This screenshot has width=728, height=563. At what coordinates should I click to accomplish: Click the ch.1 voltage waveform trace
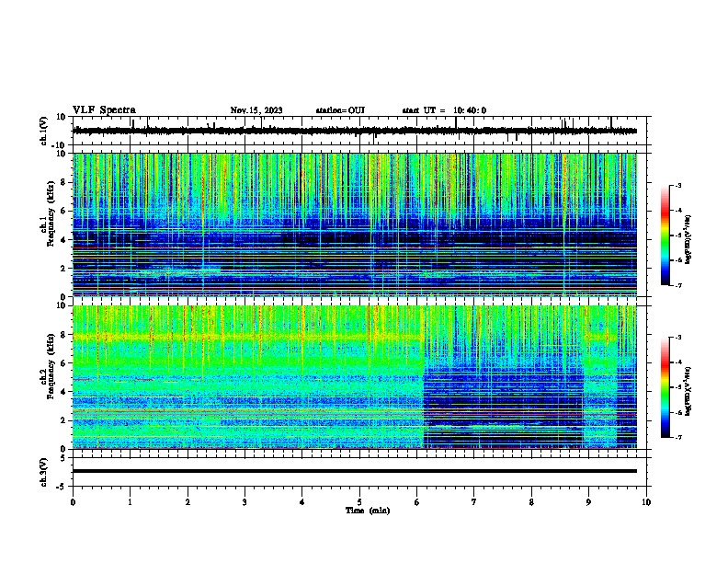tap(355, 131)
